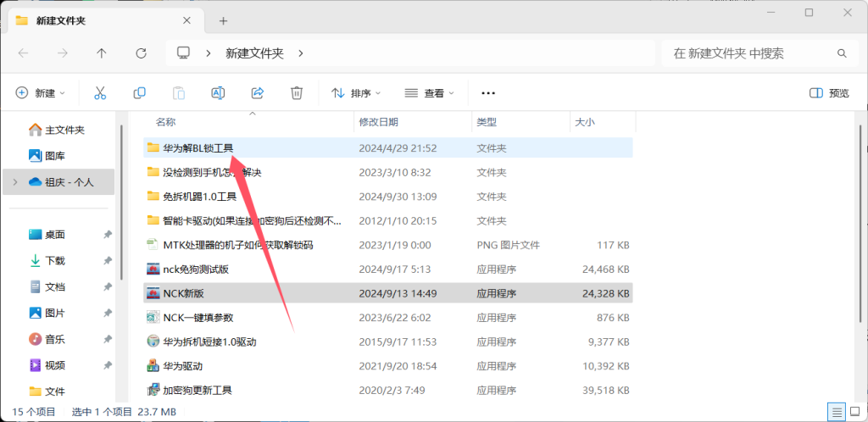The image size is (868, 422).
Task: Refresh the current folder view
Action: pyautogui.click(x=142, y=53)
